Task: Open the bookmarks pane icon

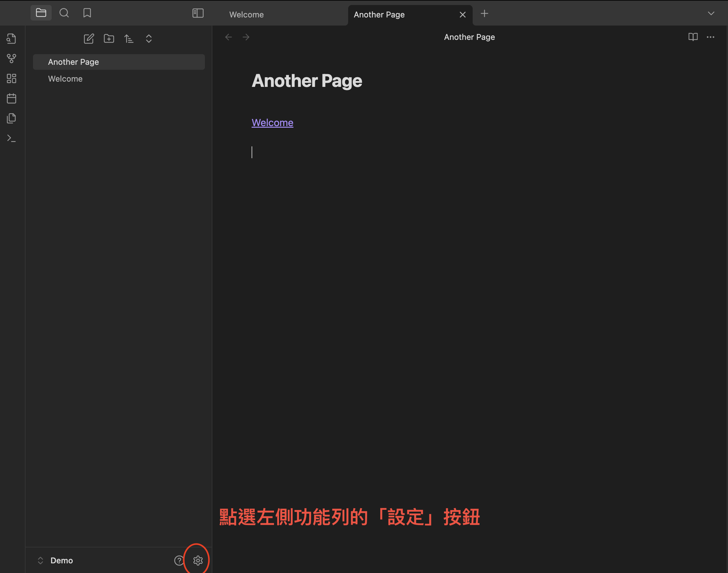Action: pos(87,13)
